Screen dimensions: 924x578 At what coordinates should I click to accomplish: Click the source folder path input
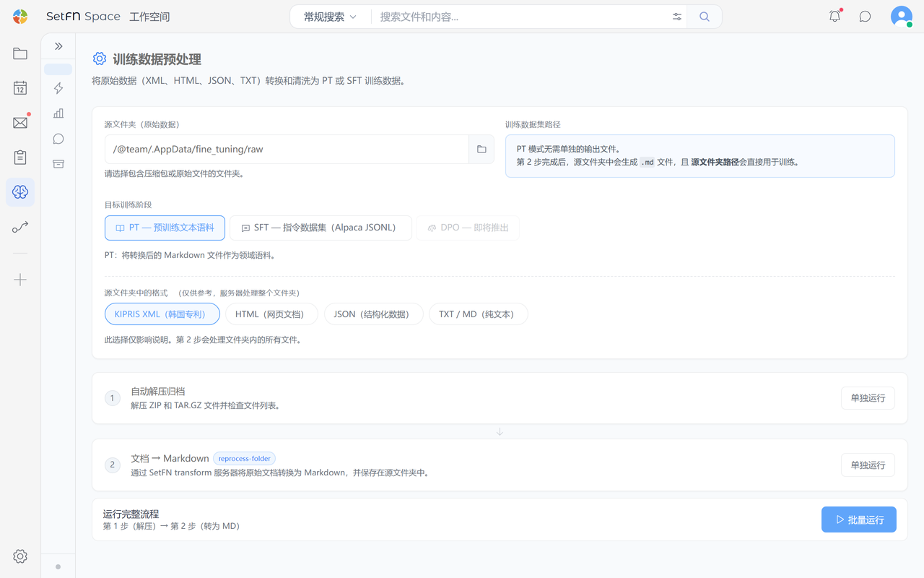pos(287,150)
